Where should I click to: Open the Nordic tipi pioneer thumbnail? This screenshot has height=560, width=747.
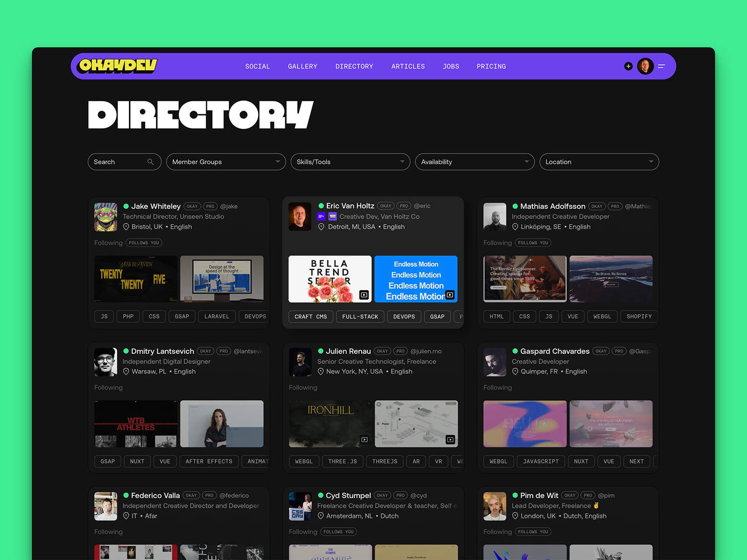coord(525,279)
